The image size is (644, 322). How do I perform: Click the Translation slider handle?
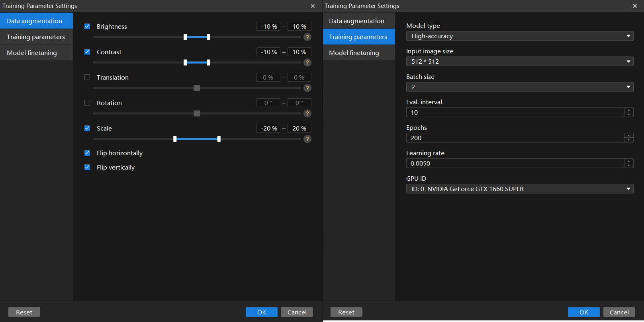pos(197,88)
